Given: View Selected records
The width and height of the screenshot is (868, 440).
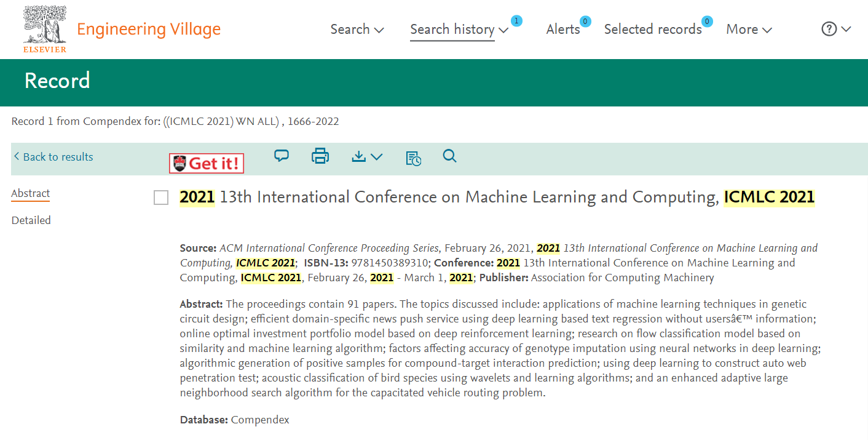Looking at the screenshot, I should point(653,29).
